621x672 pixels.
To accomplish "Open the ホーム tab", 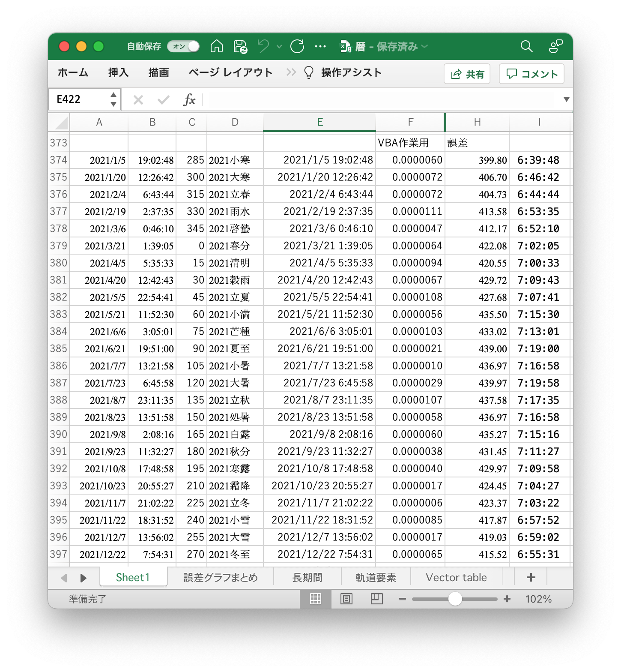I will [73, 72].
